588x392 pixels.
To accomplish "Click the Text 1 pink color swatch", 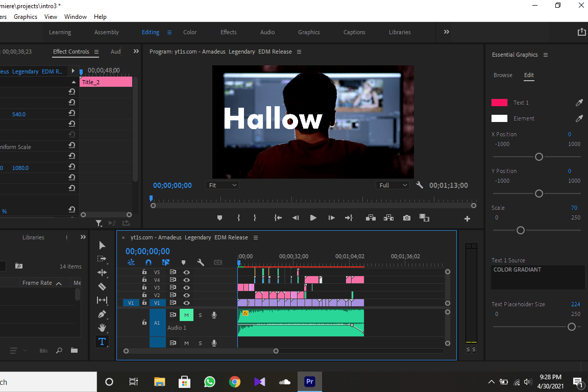I will (499, 103).
